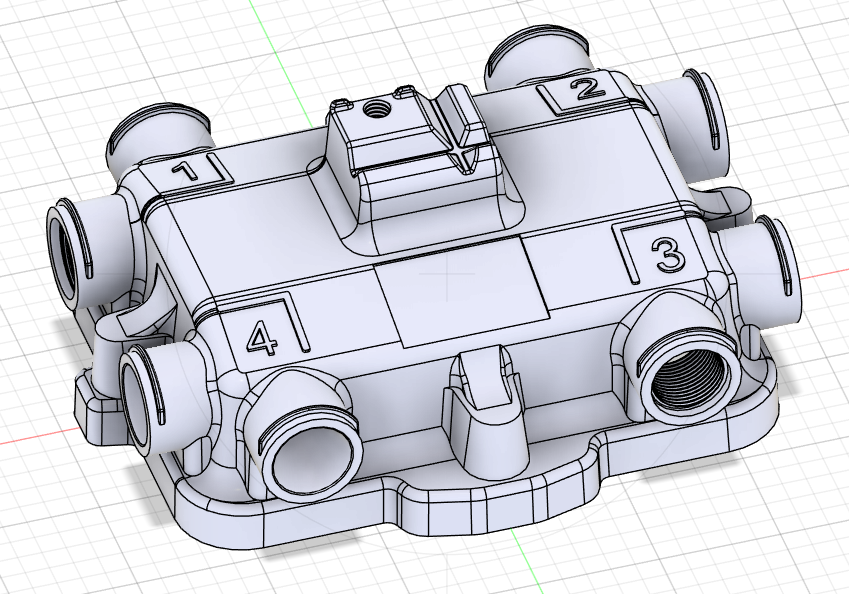Select the embossed number 4 on the model

tap(262, 338)
